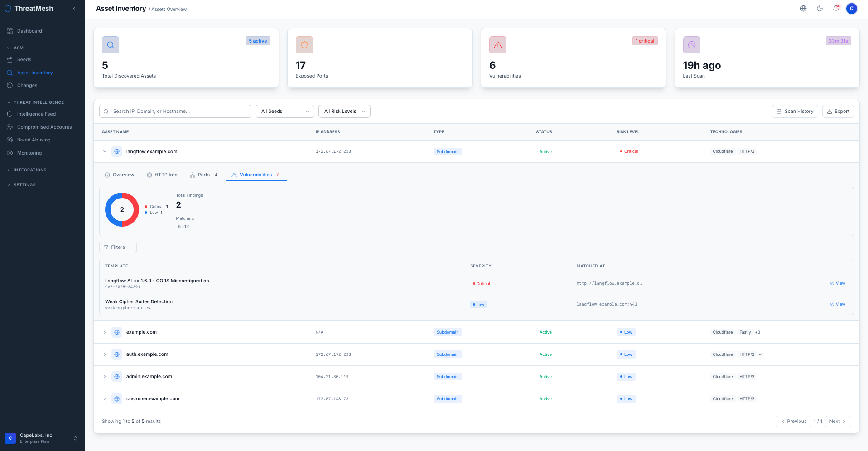The height and width of the screenshot is (451, 868).
Task: Click the Export button
Action: [x=838, y=111]
